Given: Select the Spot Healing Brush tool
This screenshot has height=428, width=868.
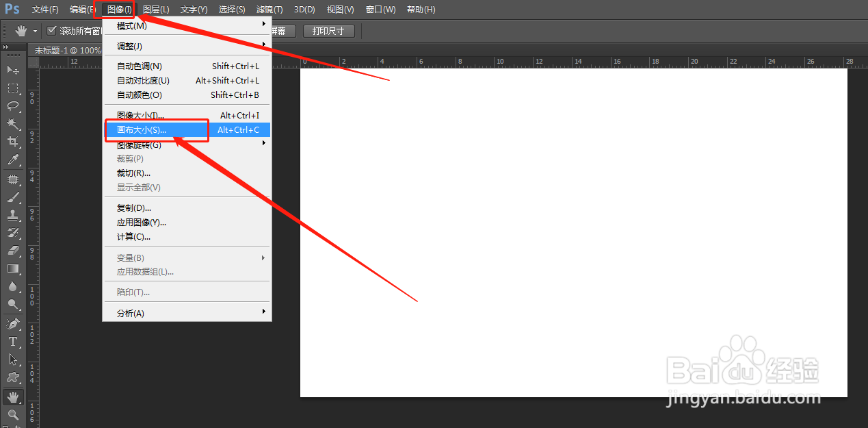Looking at the screenshot, I should (13, 179).
